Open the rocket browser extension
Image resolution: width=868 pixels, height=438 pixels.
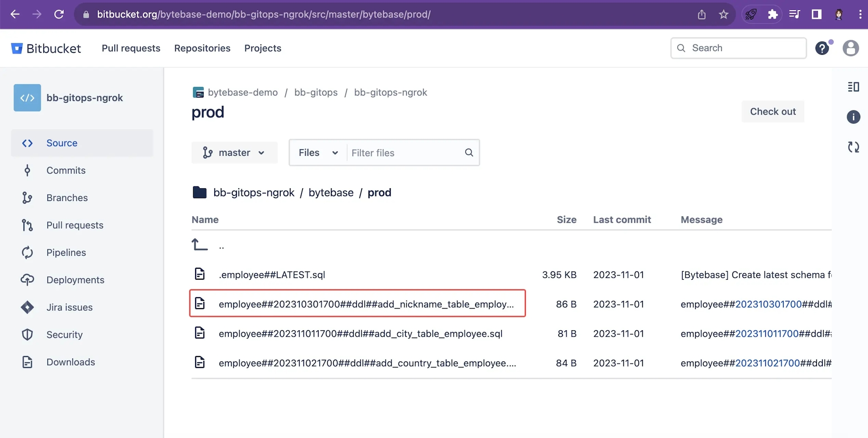pyautogui.click(x=751, y=14)
